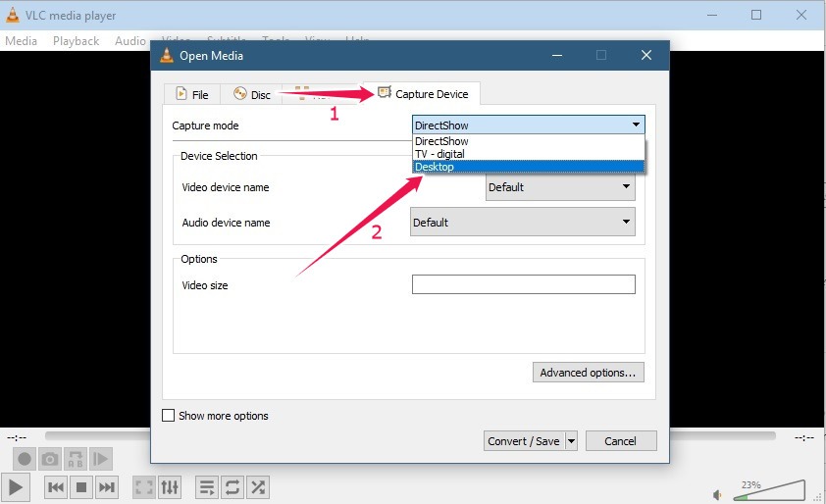This screenshot has height=504, width=826.
Task: Open the Disc tab
Action: [252, 94]
